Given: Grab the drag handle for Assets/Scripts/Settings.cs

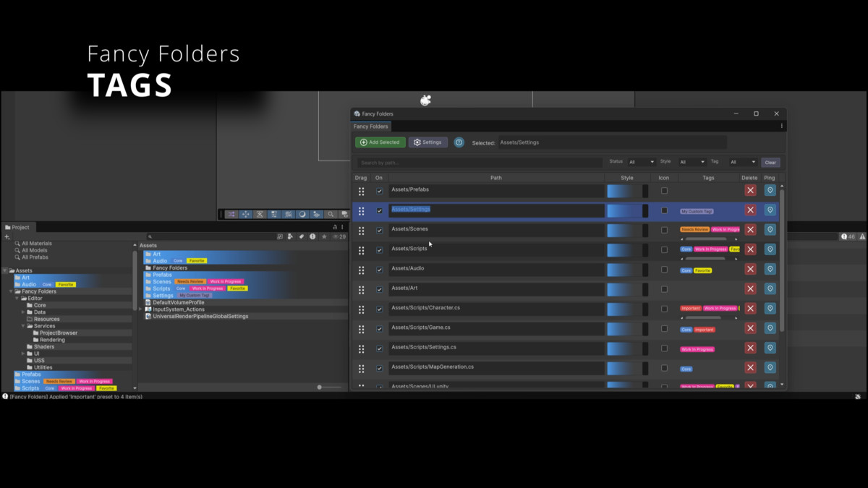Looking at the screenshot, I should 361,349.
